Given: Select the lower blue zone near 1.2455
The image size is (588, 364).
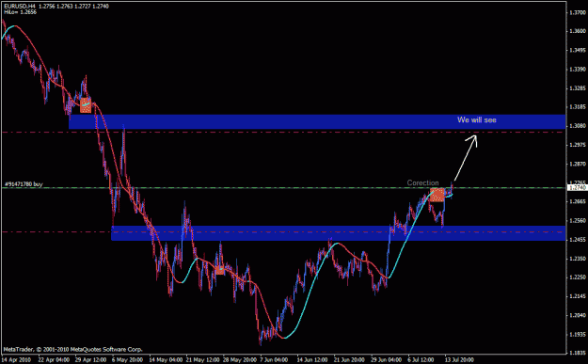Looking at the screenshot, I should [x=339, y=233].
